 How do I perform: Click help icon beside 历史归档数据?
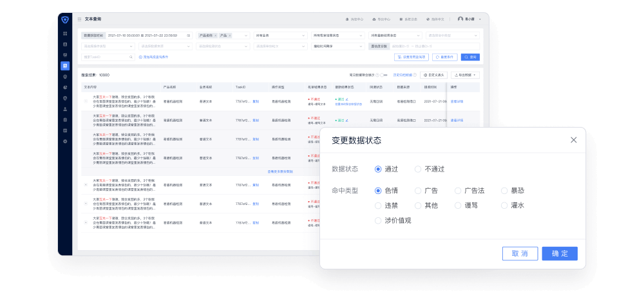415,75
